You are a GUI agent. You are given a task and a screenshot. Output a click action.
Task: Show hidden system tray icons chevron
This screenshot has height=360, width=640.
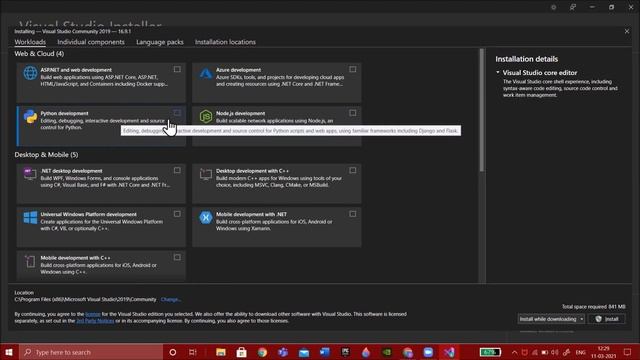point(514,352)
